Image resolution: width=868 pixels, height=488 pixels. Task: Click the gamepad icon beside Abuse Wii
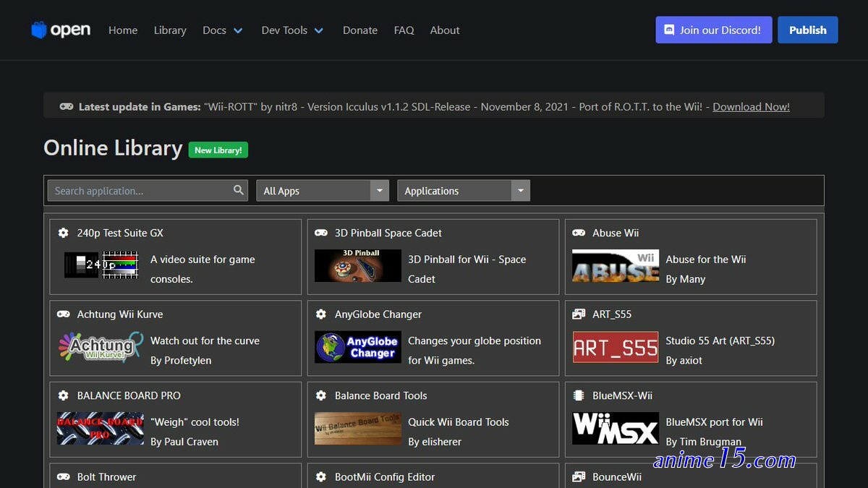click(579, 233)
